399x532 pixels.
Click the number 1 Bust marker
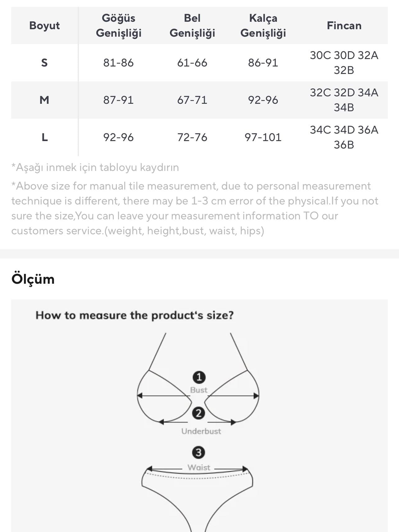[199, 377]
